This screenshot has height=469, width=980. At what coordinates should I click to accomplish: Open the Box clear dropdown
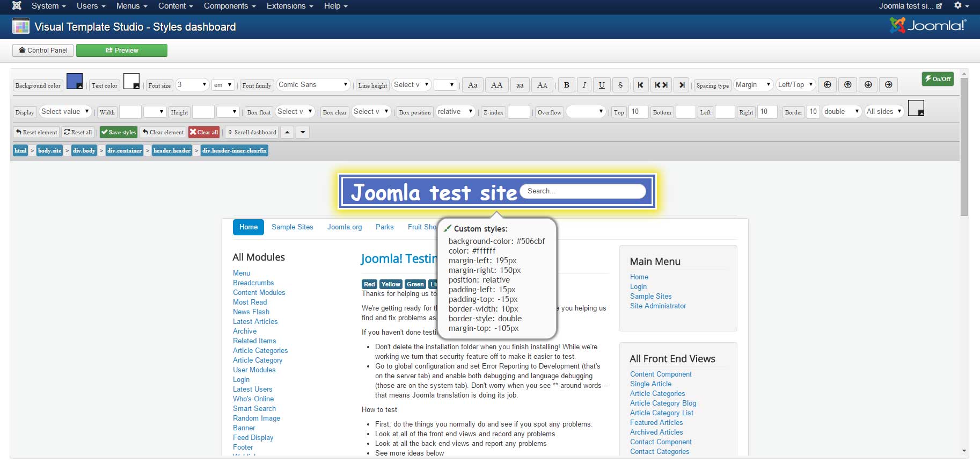pyautogui.click(x=371, y=112)
